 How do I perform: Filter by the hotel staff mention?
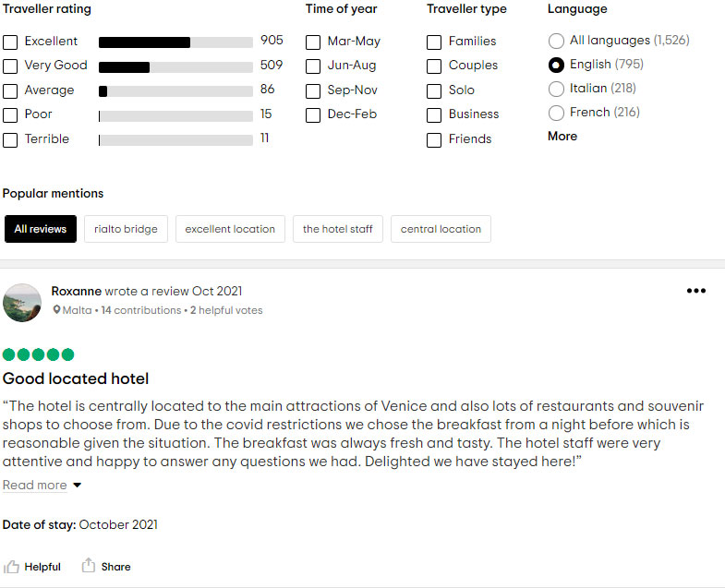pos(337,229)
